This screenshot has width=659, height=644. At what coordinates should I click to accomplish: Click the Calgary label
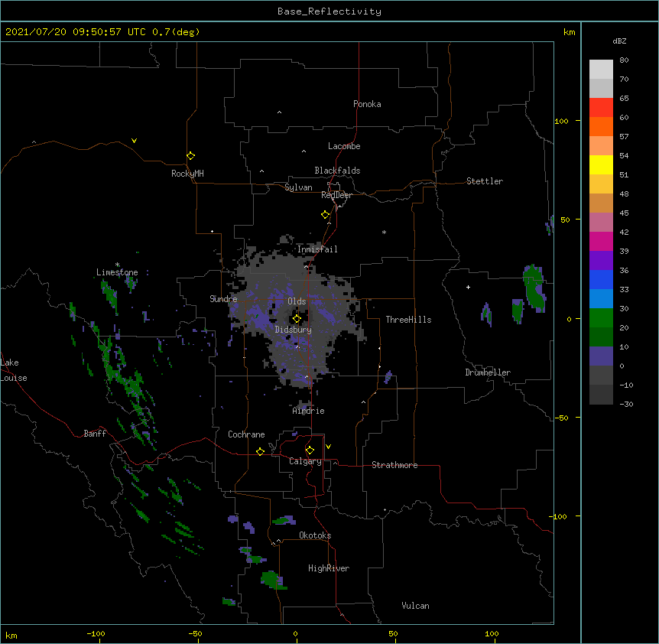(x=305, y=461)
